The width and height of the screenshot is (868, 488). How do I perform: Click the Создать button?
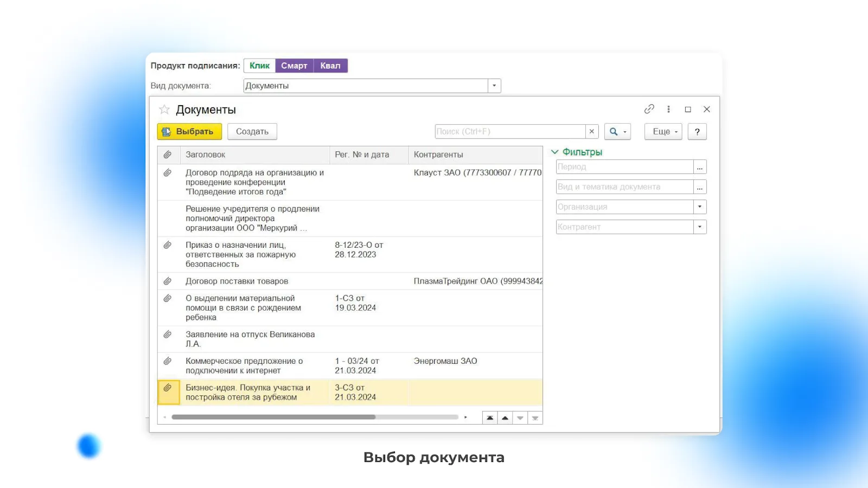click(x=252, y=132)
